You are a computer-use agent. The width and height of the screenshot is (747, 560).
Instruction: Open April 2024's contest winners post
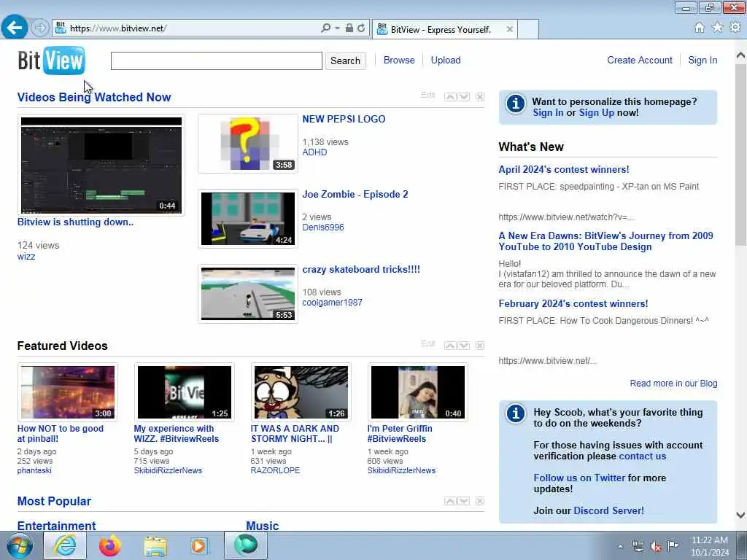564,169
